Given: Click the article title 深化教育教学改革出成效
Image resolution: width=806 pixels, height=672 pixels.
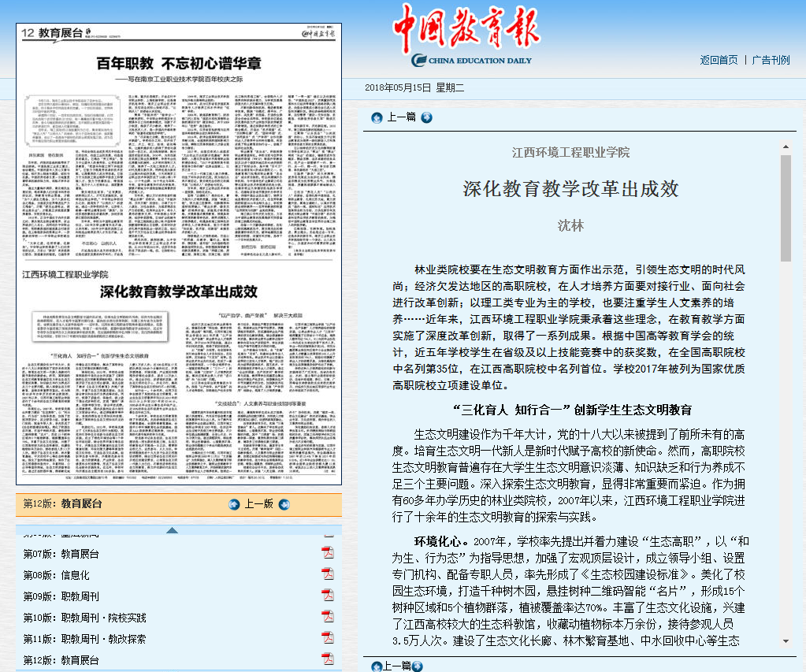Looking at the screenshot, I should pyautogui.click(x=570, y=189).
